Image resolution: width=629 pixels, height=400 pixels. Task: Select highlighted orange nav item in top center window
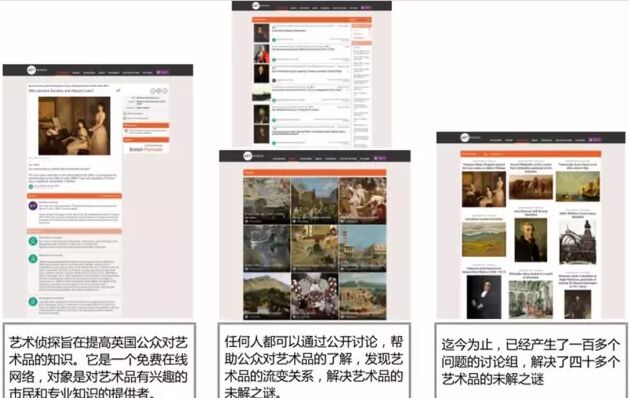click(283, 8)
